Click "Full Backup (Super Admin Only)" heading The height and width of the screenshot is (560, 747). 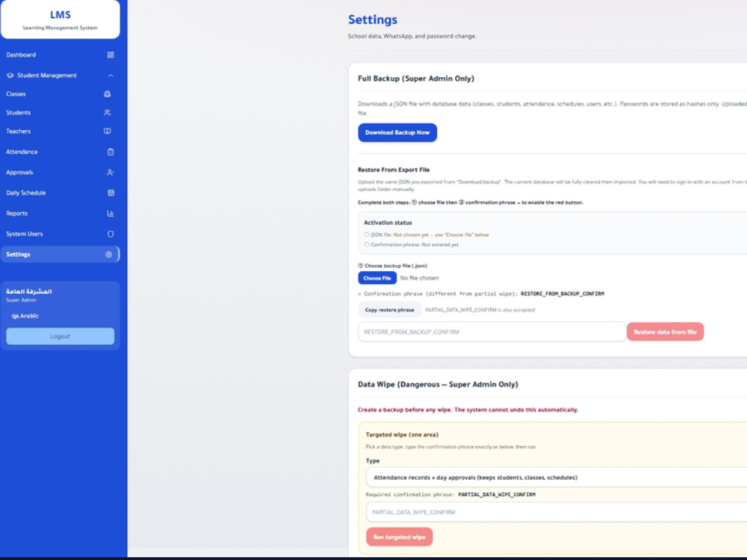416,78
